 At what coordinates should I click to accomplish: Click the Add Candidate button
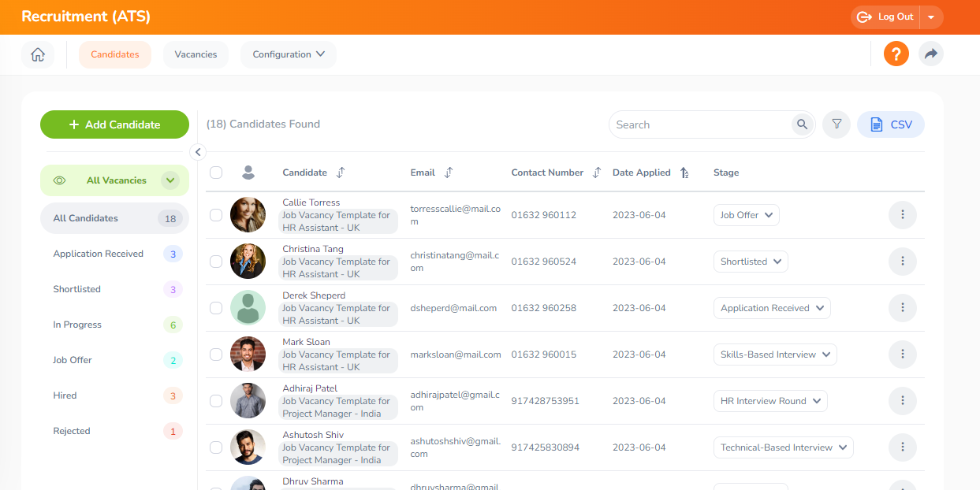coord(114,124)
